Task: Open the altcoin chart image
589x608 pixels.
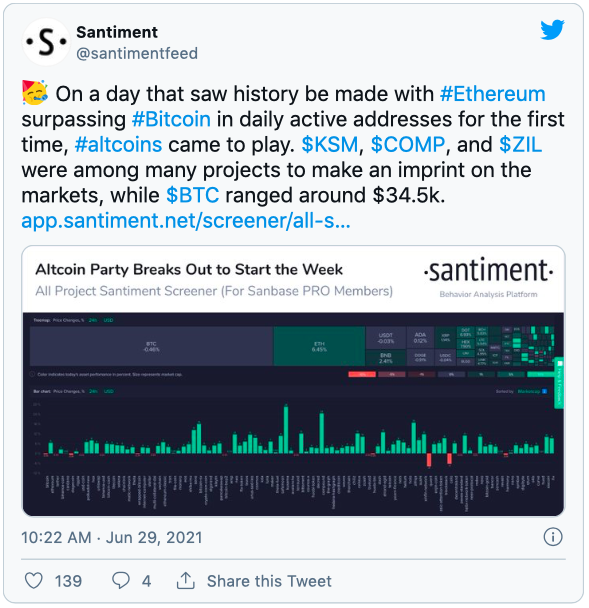Action: click(293, 381)
